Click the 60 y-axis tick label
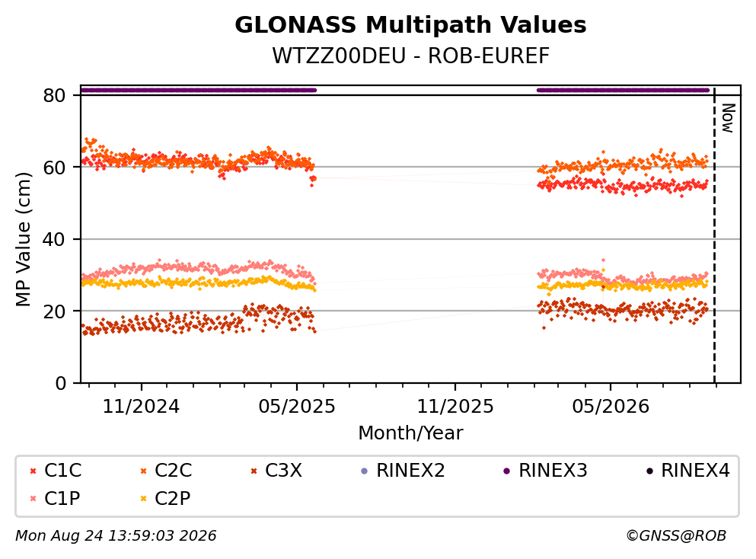 [x=54, y=168]
